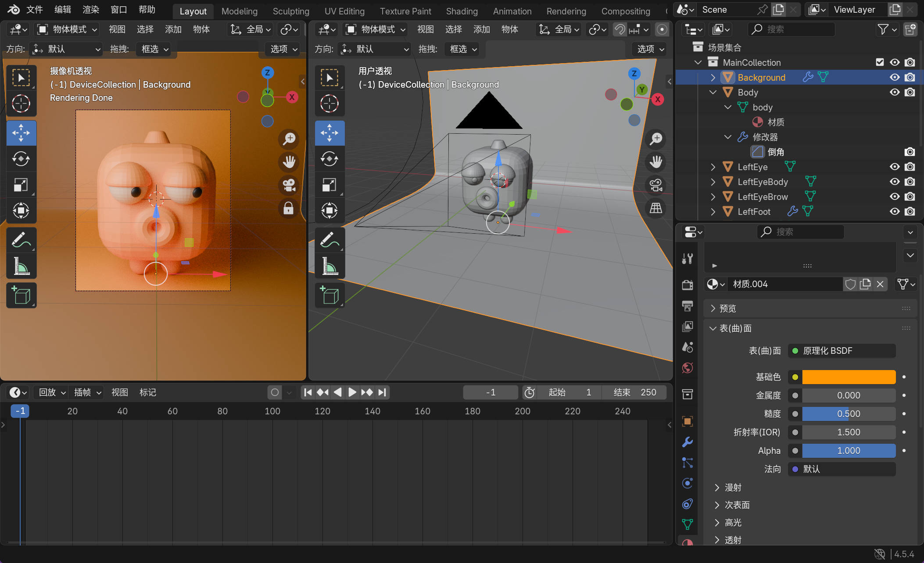Toggle camera view icon in user perspective viewport
This screenshot has height=563, width=924.
[656, 185]
